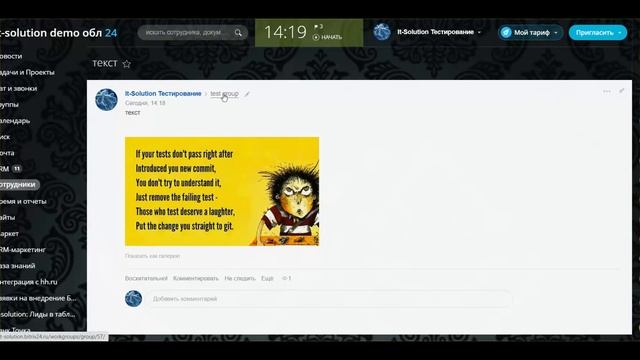This screenshot has width=640, height=360.
Task: Click the post author's avatar
Action: click(106, 100)
